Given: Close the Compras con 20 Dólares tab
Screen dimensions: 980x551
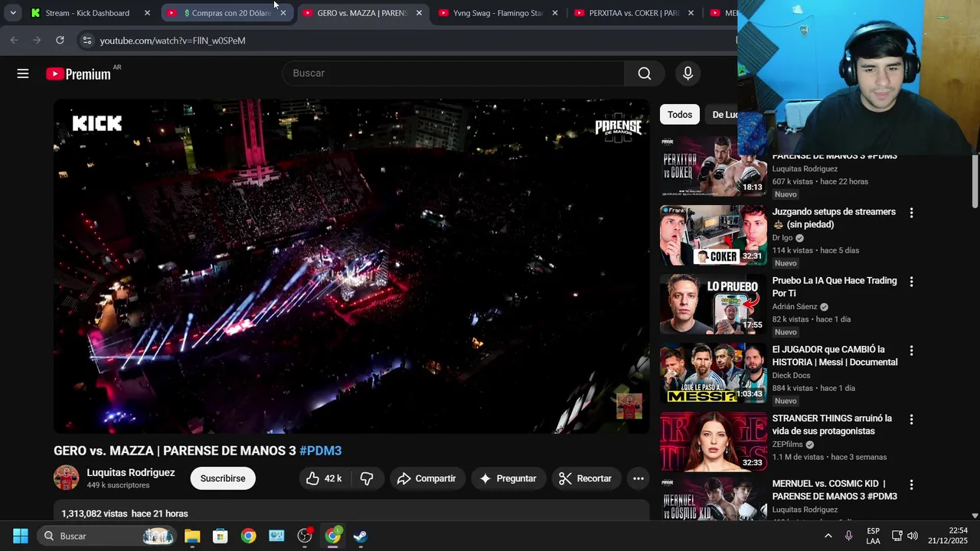Looking at the screenshot, I should click(x=283, y=13).
